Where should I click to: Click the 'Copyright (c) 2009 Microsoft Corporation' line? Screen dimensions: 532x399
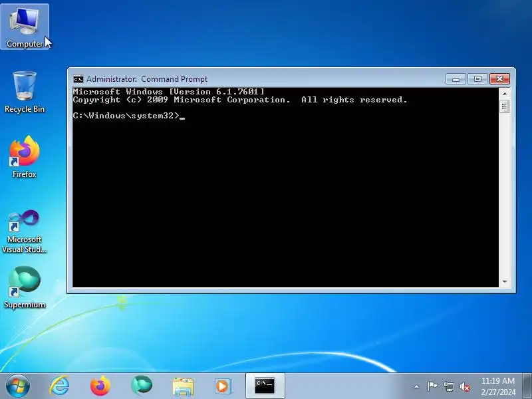pos(239,100)
